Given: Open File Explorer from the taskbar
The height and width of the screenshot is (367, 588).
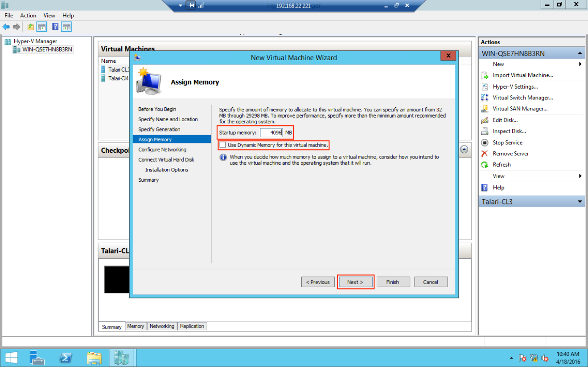Looking at the screenshot, I should (94, 358).
